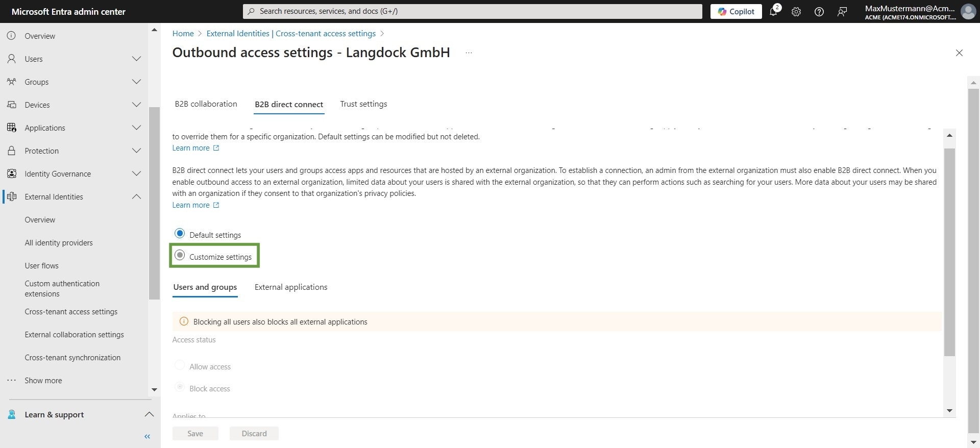Open the Learn more link about B2B direct connect
This screenshot has height=448, width=980.
click(x=191, y=205)
